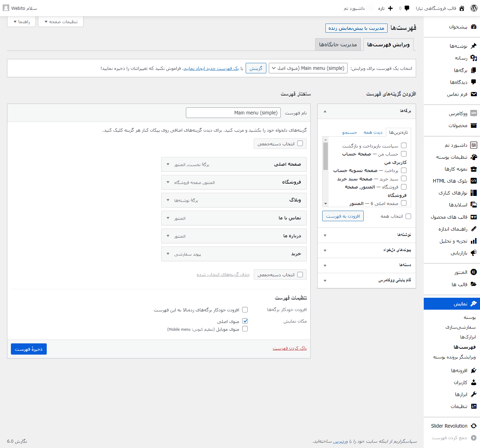480x448 pixels.
Task: Click the comments bubble icon in admin bar
Action: [407, 8]
